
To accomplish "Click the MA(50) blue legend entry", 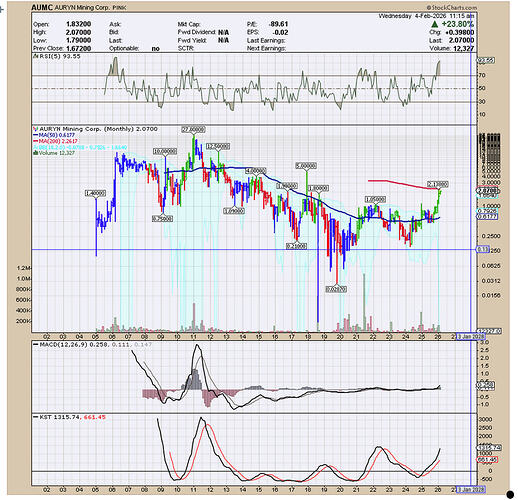I will pos(54,135).
